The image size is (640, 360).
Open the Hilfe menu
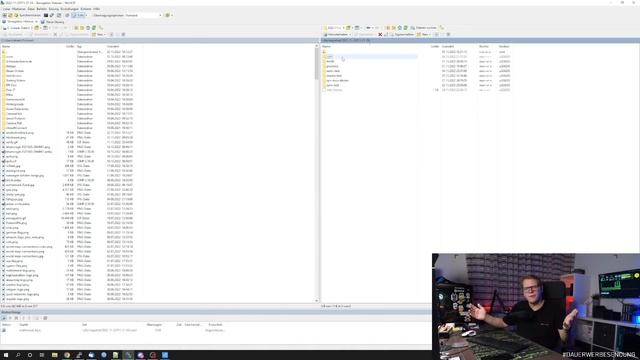96,9
